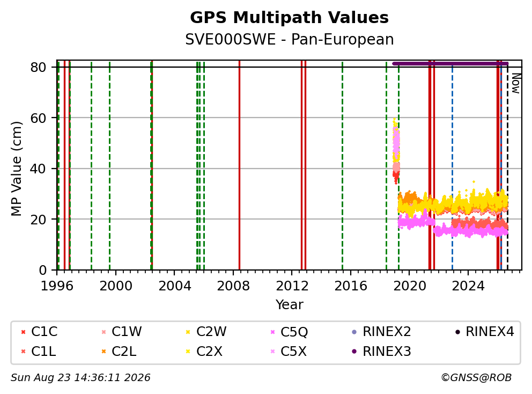Image resolution: width=532 pixels, height=394 pixels.
Task: Click the generation timestamp text
Action: coord(80,378)
